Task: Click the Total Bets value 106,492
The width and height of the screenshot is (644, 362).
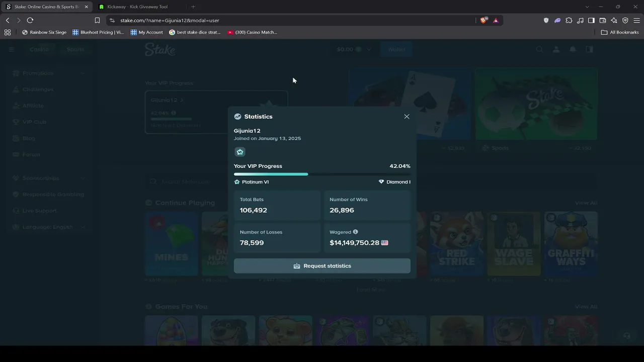Action: click(254, 210)
